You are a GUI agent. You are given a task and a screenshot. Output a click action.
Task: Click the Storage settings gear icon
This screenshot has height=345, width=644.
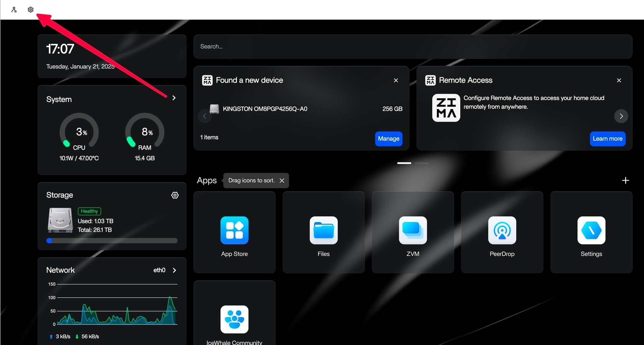(x=175, y=195)
